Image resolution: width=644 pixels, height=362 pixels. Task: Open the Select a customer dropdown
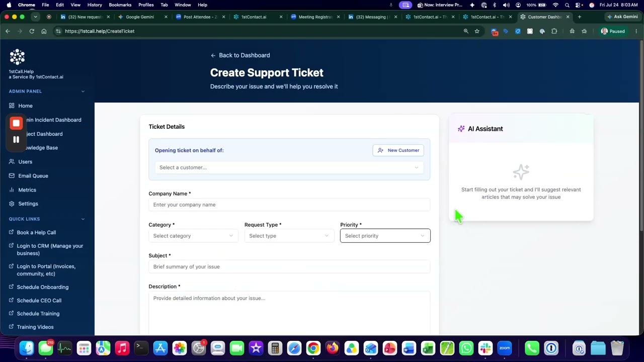click(289, 167)
